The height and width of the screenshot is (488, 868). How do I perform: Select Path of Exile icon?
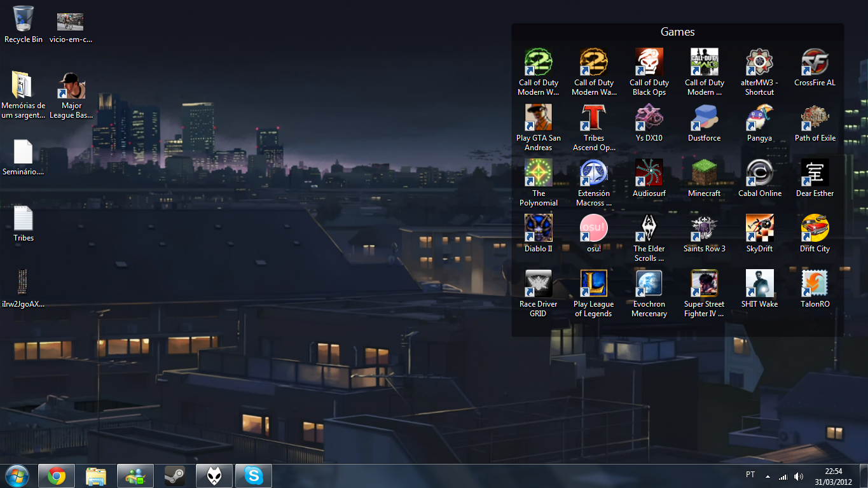[x=815, y=118]
